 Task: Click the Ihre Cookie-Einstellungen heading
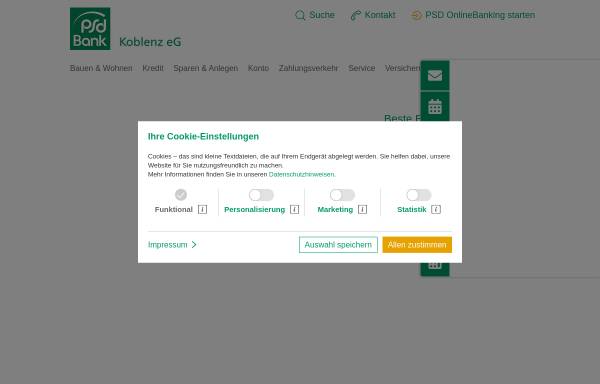click(x=203, y=137)
